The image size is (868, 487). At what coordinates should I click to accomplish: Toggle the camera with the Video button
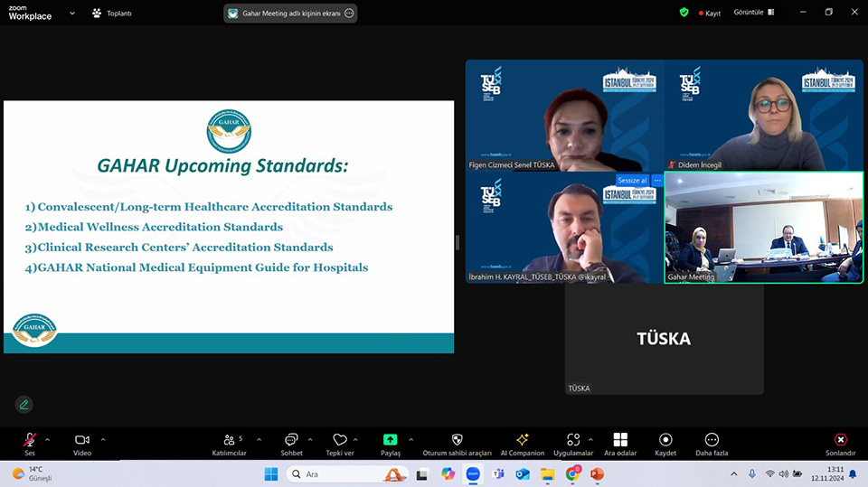click(82, 440)
